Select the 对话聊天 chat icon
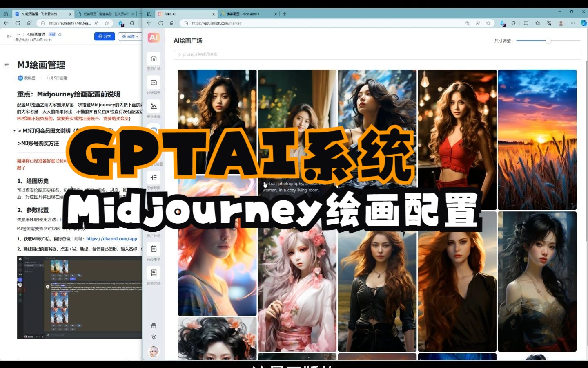The image size is (588, 368). pos(153,82)
